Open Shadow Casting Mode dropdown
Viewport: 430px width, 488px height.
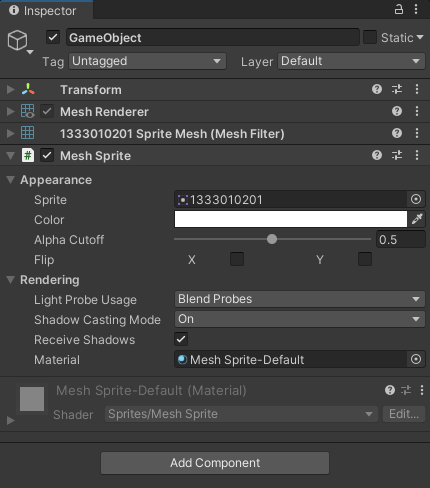pos(300,319)
